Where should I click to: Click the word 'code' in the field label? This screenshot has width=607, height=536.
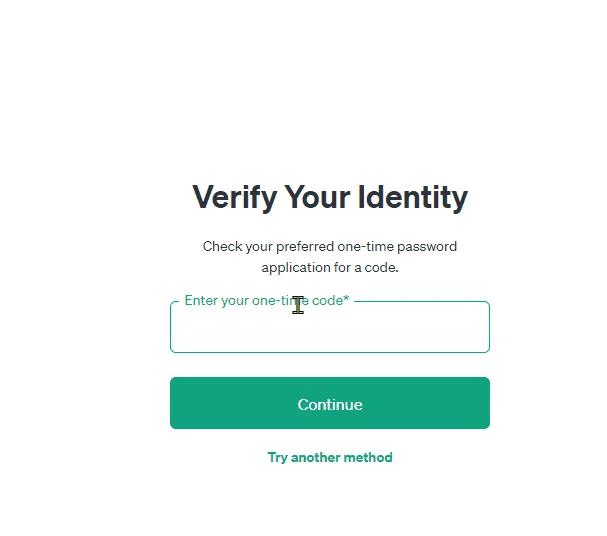(327, 300)
